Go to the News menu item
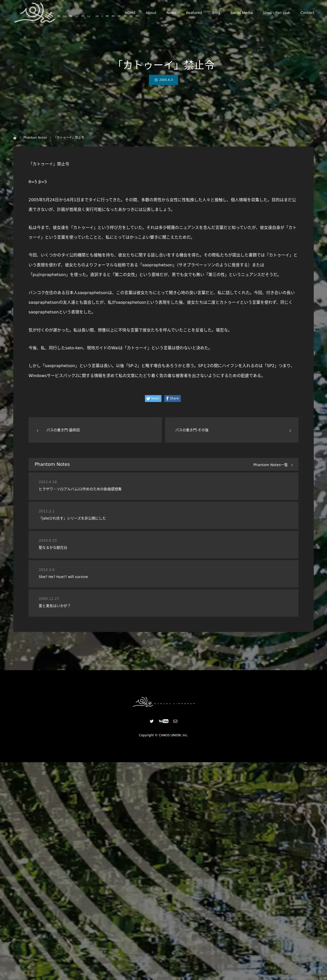 171,13
